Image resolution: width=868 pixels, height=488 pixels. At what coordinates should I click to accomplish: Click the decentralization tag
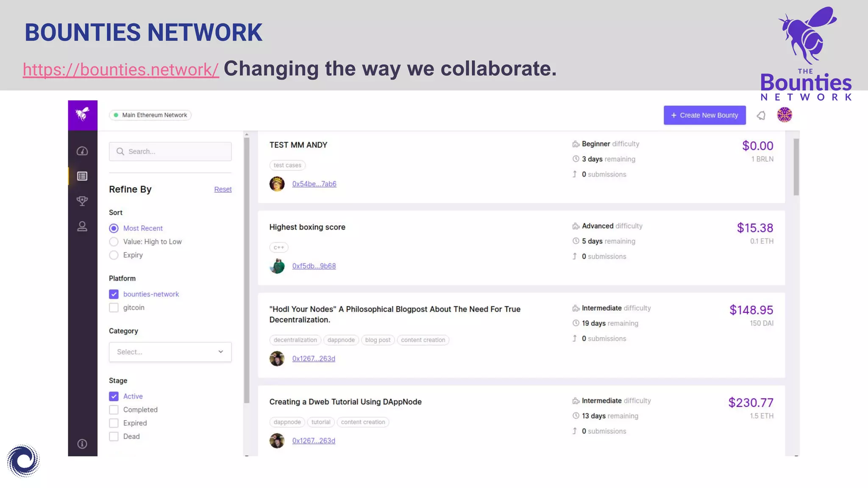295,340
